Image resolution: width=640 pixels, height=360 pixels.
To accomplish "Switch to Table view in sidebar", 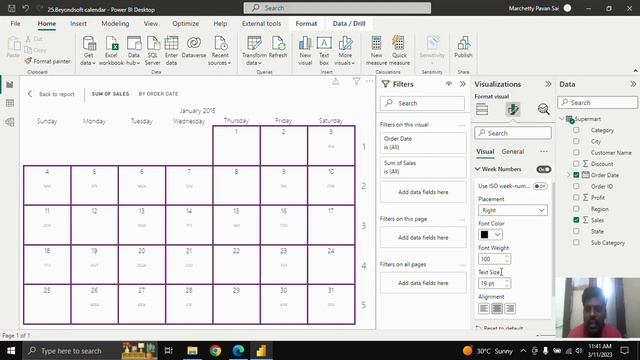I will coord(10,103).
